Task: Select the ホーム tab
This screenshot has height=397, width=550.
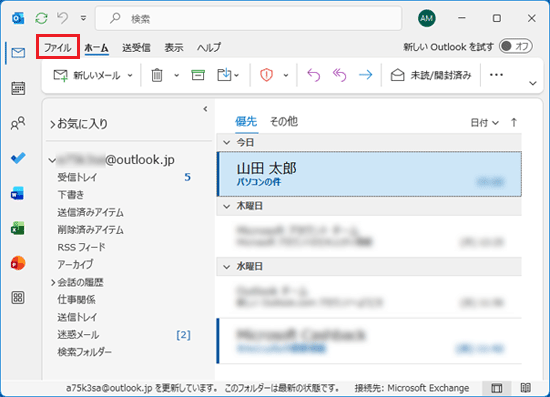Action: (x=96, y=47)
